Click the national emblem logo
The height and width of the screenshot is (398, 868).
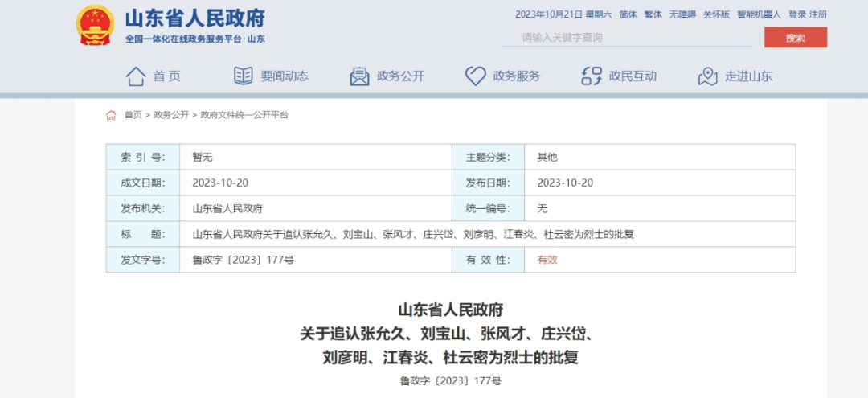(x=95, y=25)
